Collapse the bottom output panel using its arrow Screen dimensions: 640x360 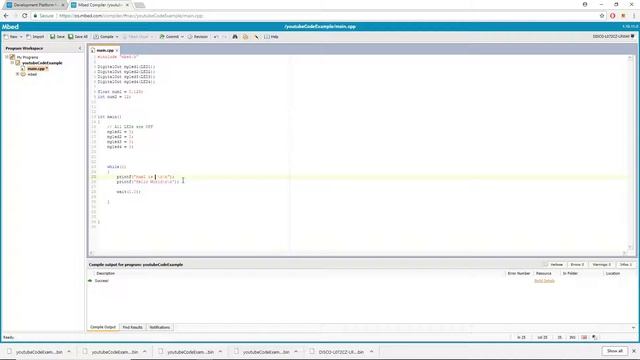coord(633,327)
